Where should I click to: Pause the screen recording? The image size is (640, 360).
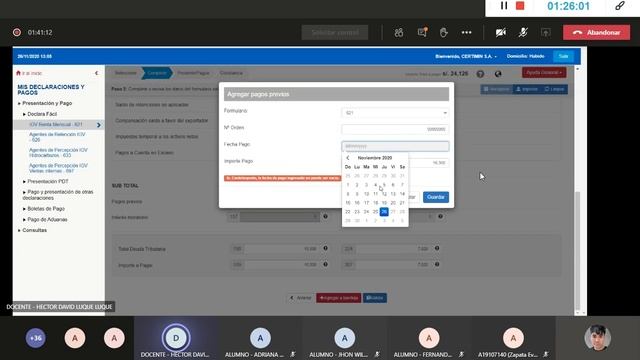[x=504, y=6]
